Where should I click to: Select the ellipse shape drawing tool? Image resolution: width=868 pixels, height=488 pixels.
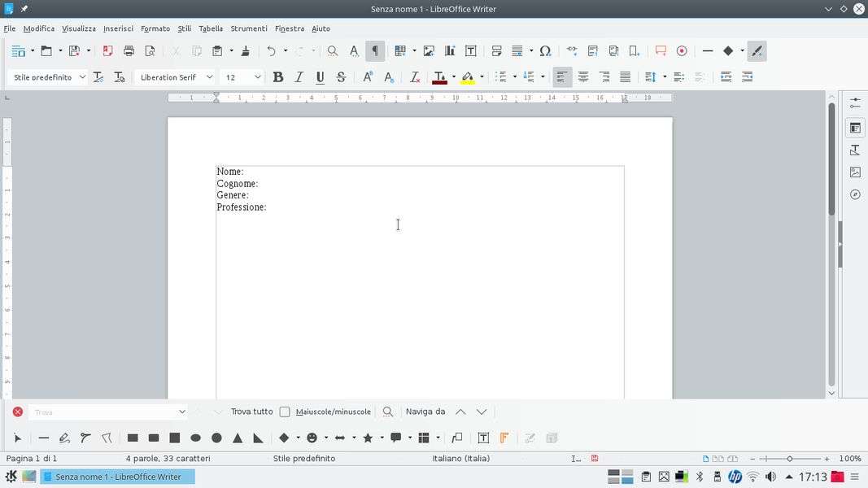(195, 438)
